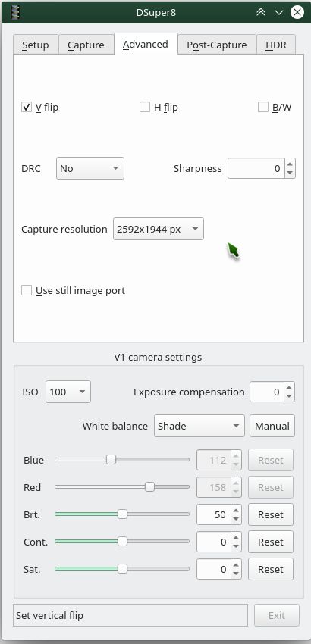Open the HDR tab
This screenshot has height=644, width=311.
pyautogui.click(x=276, y=45)
